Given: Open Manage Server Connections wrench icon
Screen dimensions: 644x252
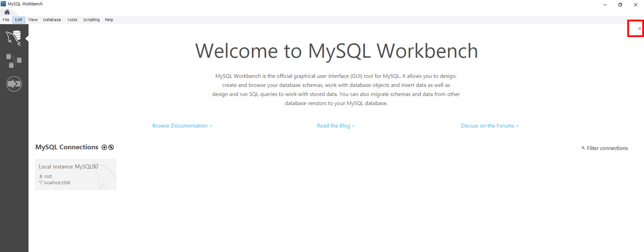Looking at the screenshot, I should (x=111, y=147).
